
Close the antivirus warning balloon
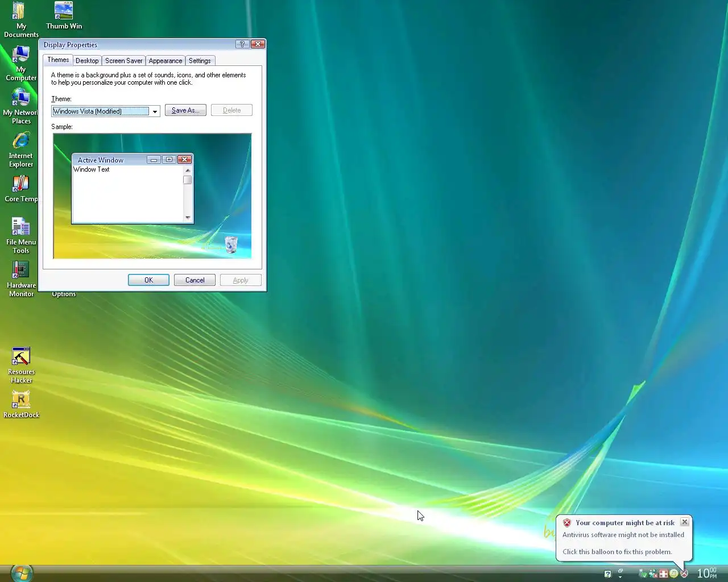tap(685, 522)
